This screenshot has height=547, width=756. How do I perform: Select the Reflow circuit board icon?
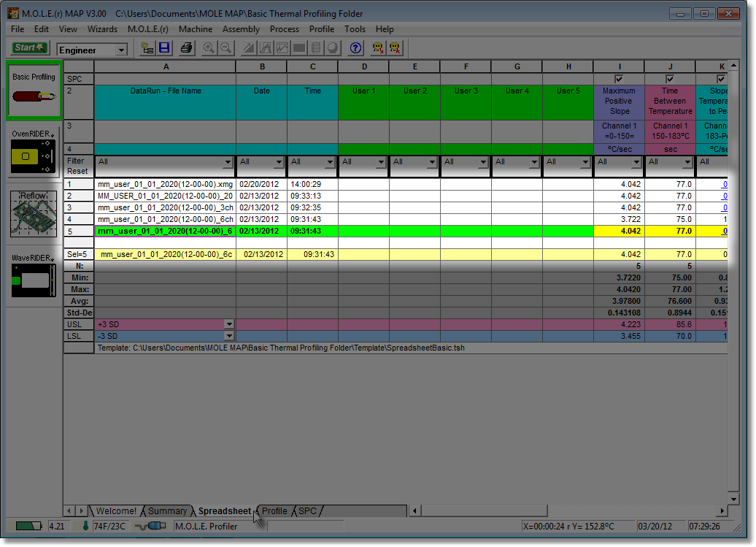pyautogui.click(x=34, y=213)
